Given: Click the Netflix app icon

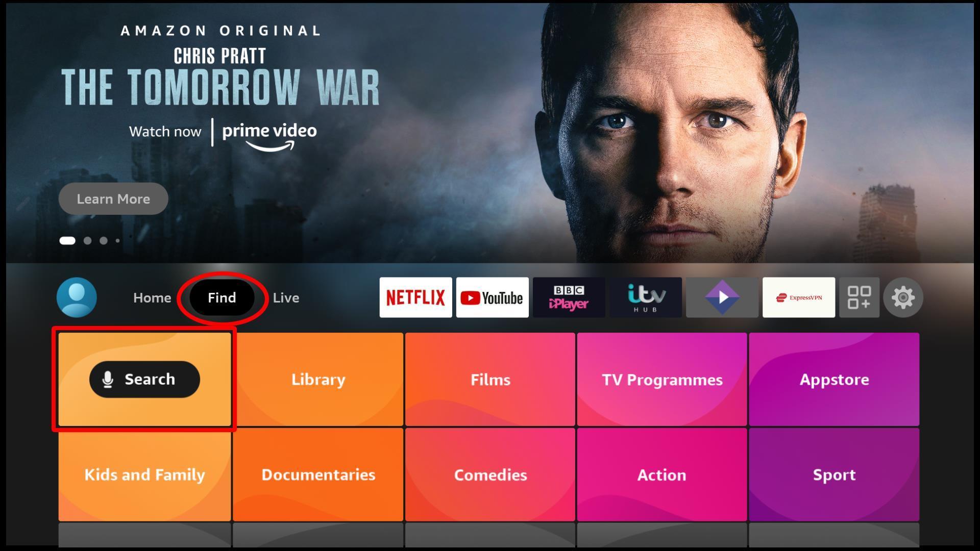Looking at the screenshot, I should click(415, 297).
